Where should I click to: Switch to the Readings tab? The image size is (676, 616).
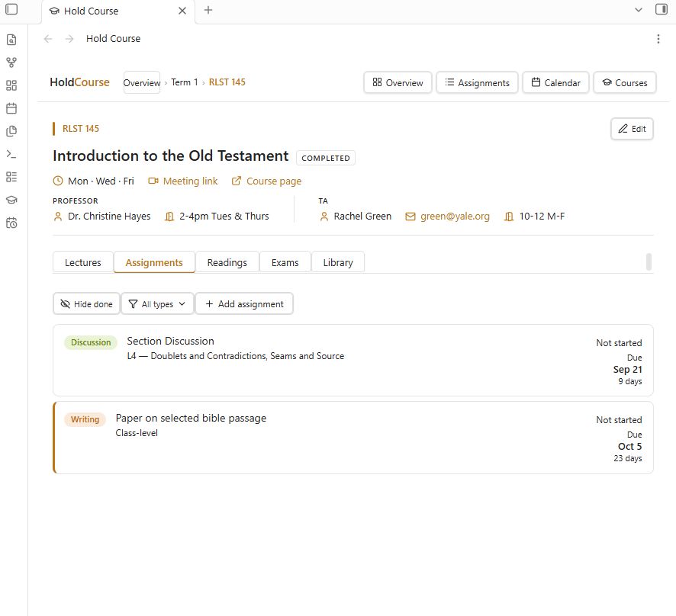[x=227, y=262]
